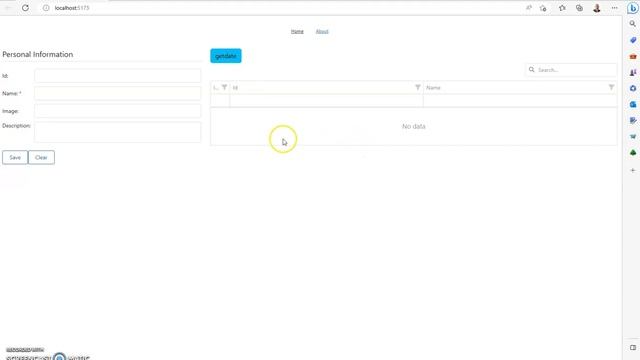Click the Clear button
The image size is (640, 360).
click(41, 158)
